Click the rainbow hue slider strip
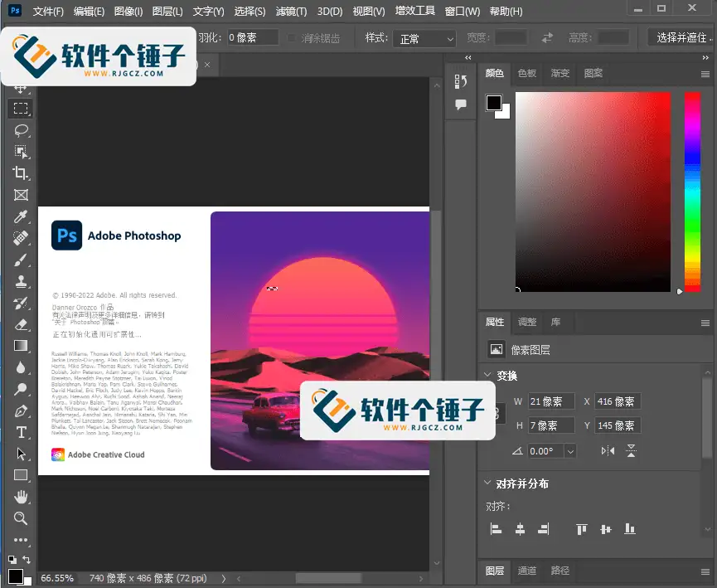Screen dimensions: 717x588 [x=691, y=191]
